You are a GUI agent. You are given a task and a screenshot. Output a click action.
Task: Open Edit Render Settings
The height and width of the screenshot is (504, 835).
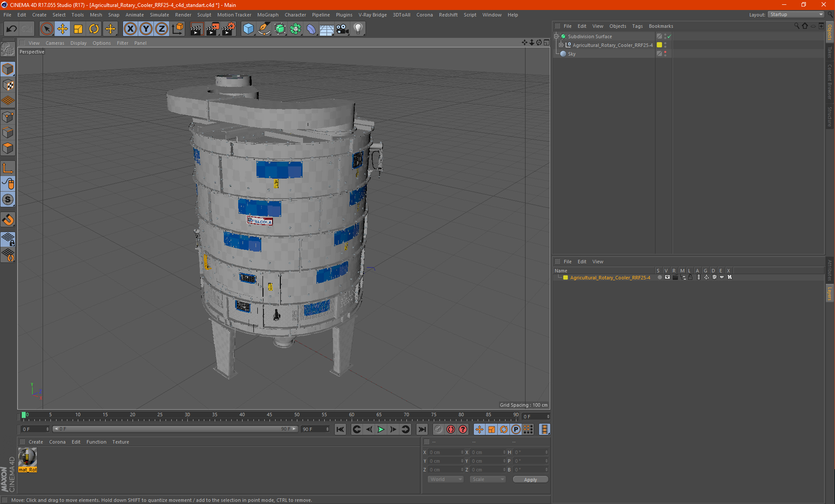229,29
